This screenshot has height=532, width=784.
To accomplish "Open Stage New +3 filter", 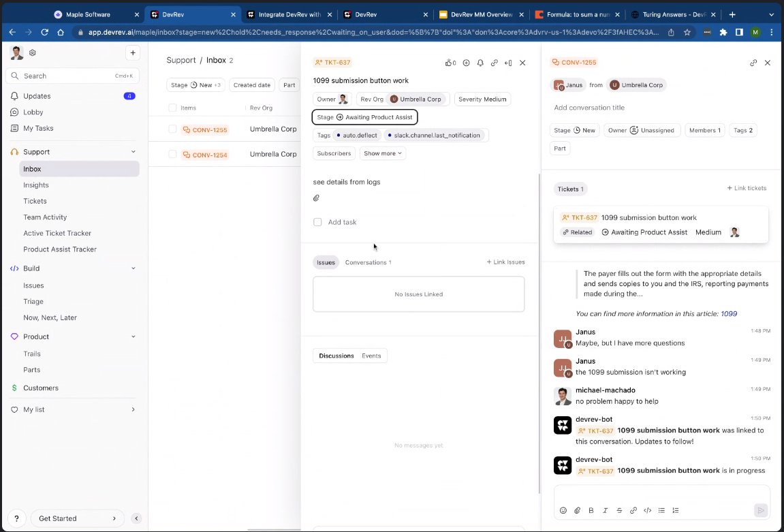I will click(195, 85).
